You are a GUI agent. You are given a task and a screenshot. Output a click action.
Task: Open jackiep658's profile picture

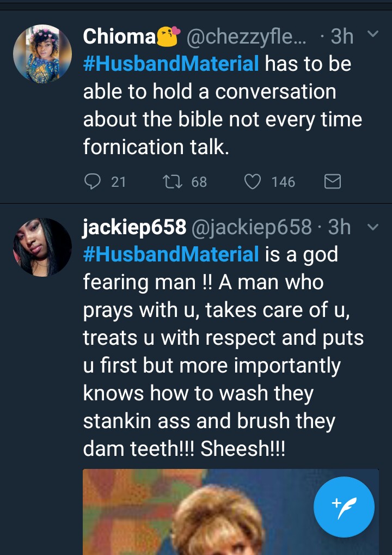[x=42, y=247]
